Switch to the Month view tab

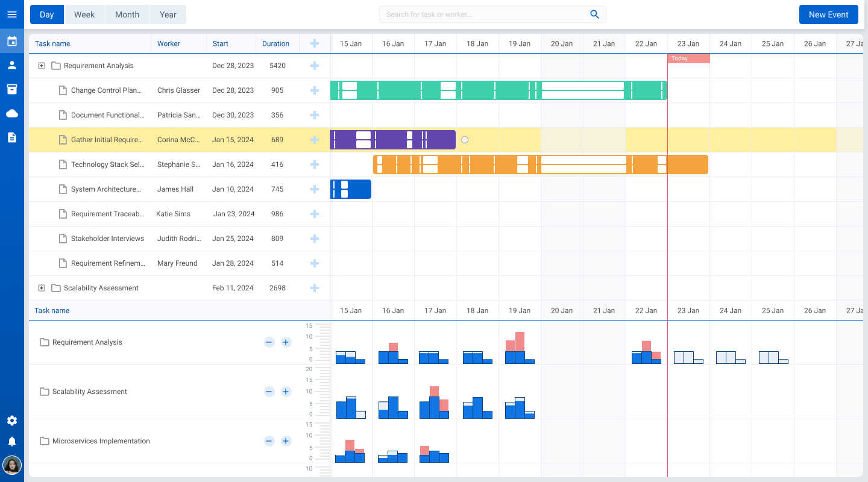(127, 14)
